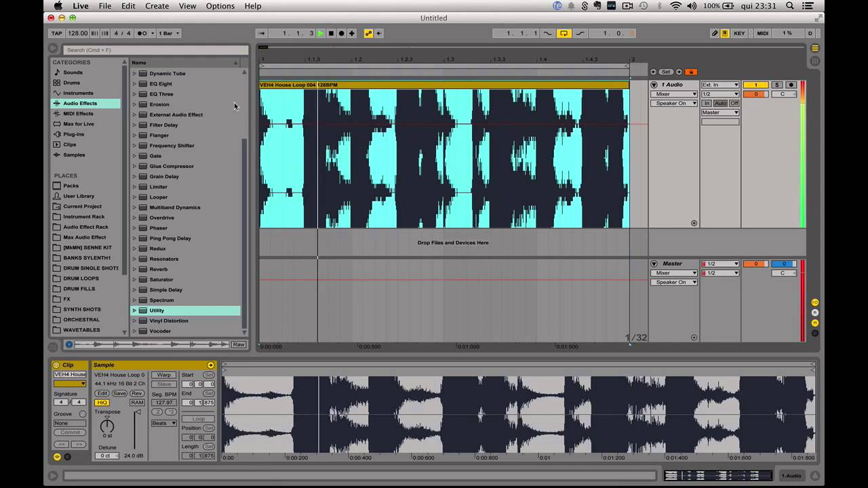Open the View menu

pos(187,6)
